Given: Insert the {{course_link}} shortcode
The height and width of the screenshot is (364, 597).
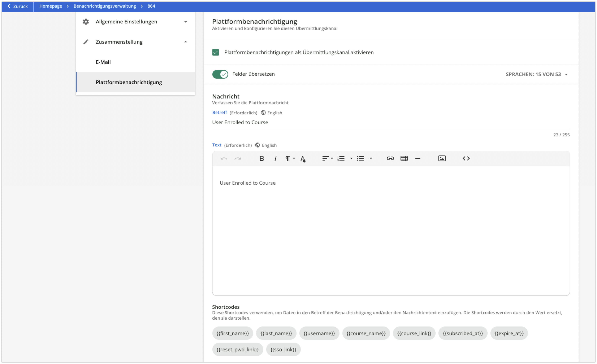Looking at the screenshot, I should (x=414, y=333).
